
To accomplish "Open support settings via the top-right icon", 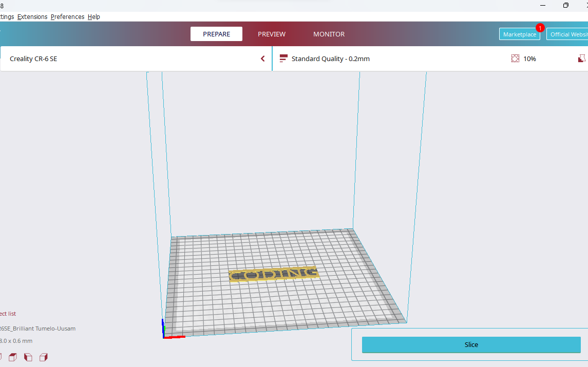I will point(582,58).
